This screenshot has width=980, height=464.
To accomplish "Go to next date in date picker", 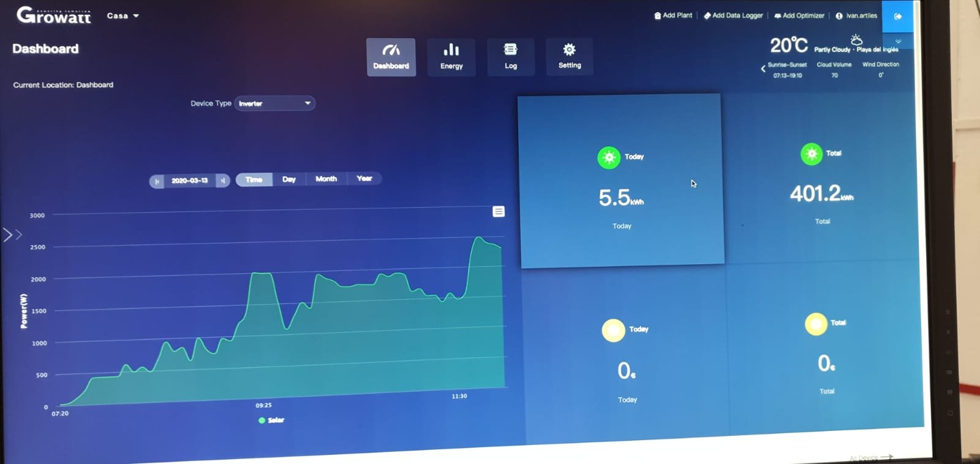I will 223,181.
